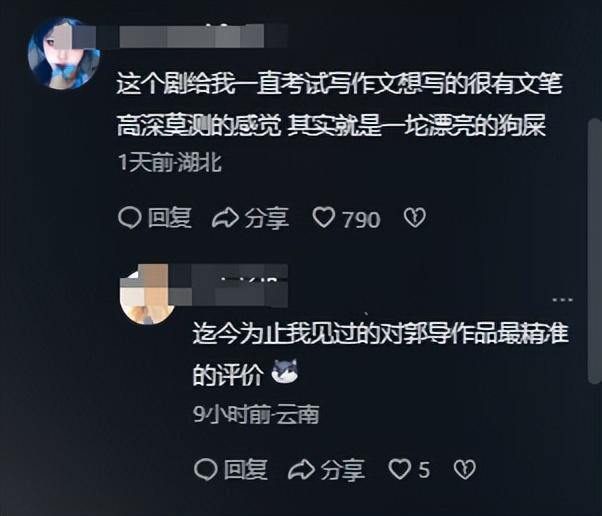Click the 分享 label under the 云南 reply
The height and width of the screenshot is (516, 602).
343,470
